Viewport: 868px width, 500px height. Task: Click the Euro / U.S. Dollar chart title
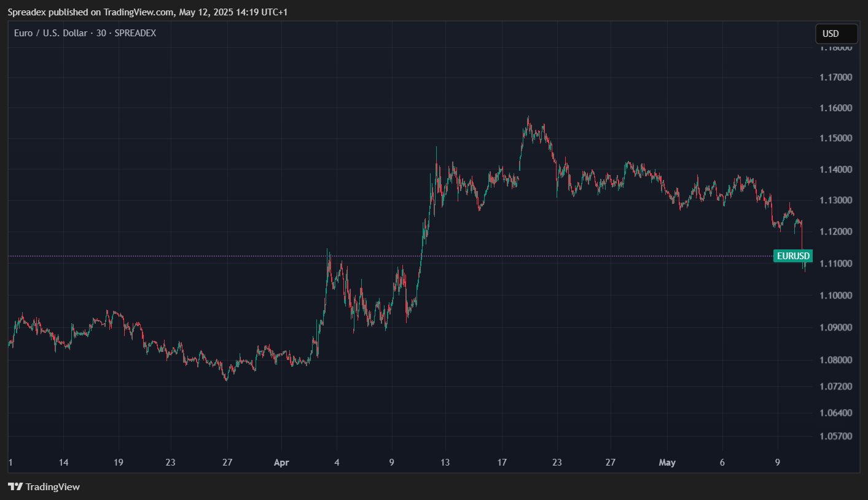[85, 33]
